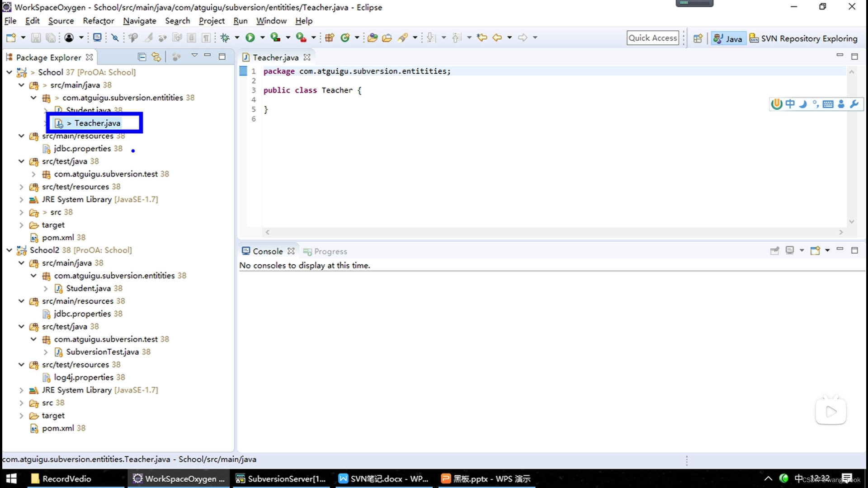Toggle Show Whitespace Characters pilcrow button
This screenshot has width=868, height=488.
coord(206,38)
